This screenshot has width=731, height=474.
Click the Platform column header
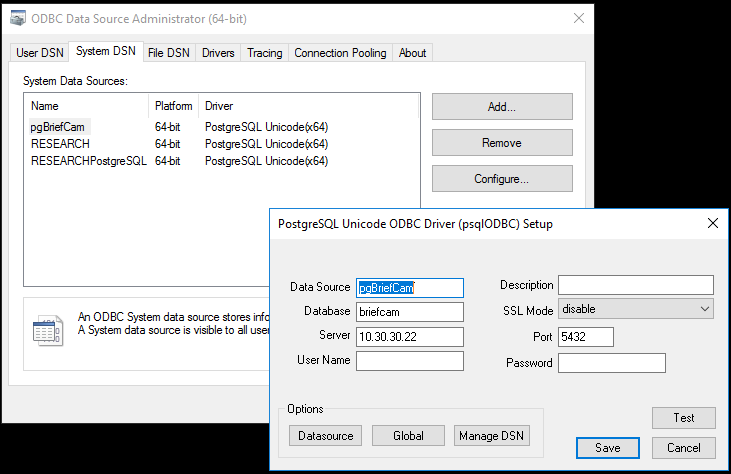pyautogui.click(x=173, y=106)
